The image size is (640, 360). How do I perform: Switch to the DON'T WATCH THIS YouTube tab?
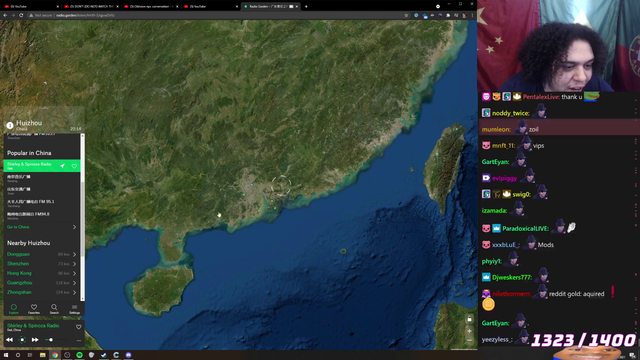click(x=91, y=7)
